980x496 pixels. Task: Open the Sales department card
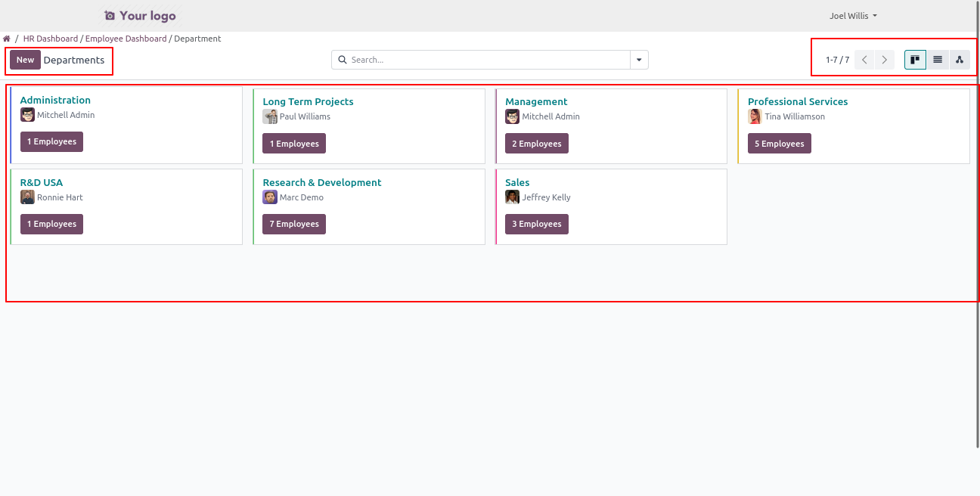(517, 183)
